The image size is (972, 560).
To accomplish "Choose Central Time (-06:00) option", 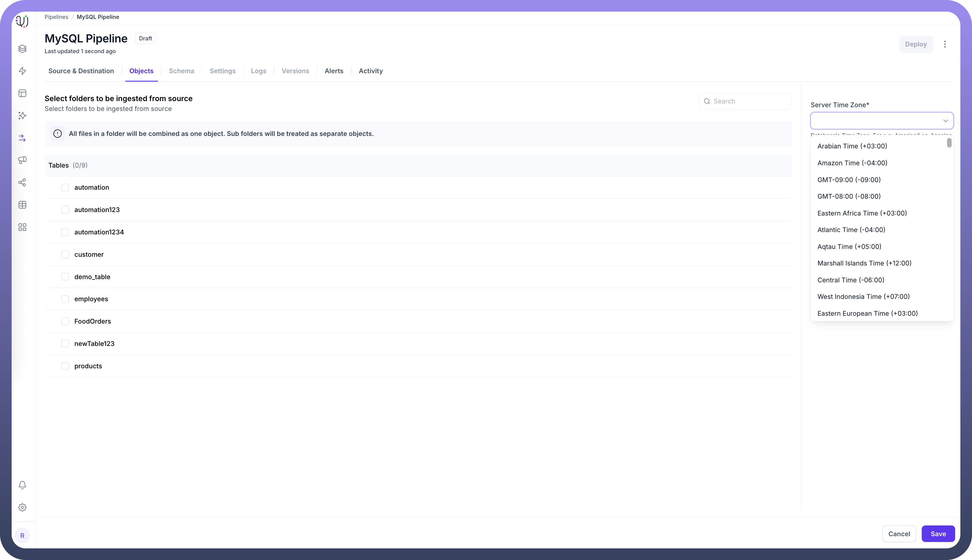I will coord(850,280).
